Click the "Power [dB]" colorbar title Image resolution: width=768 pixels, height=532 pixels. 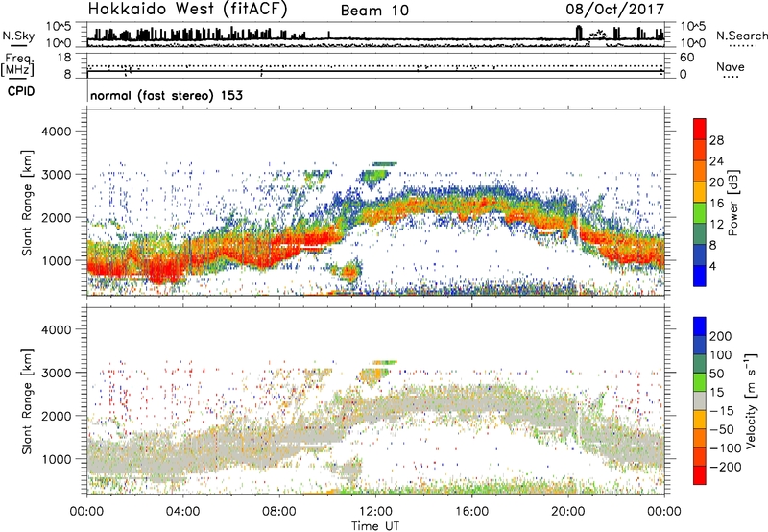[x=733, y=203]
